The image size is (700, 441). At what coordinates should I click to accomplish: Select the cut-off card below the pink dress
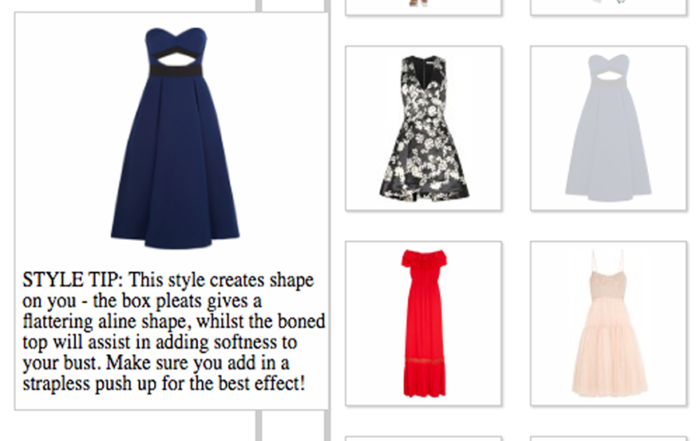pos(608,438)
